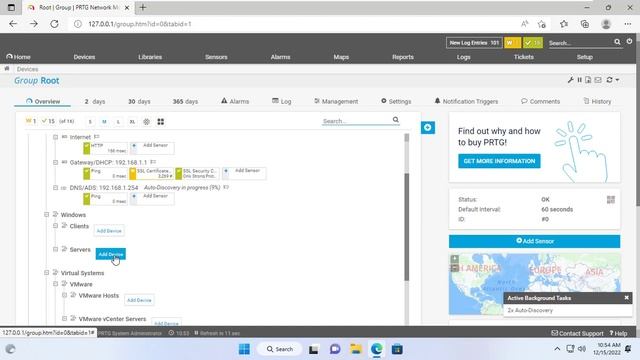Click Add Device for VMware Hosts
This screenshot has width=640, height=360.
pyautogui.click(x=139, y=300)
